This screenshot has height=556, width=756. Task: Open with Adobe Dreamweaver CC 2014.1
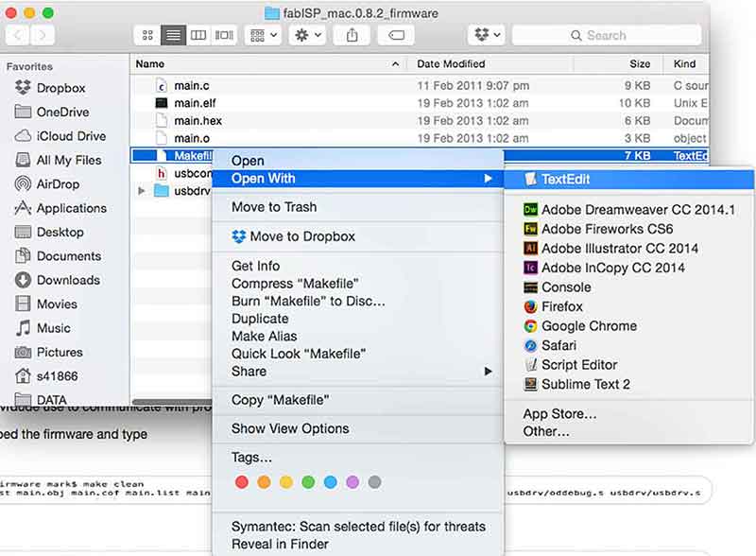(628, 210)
